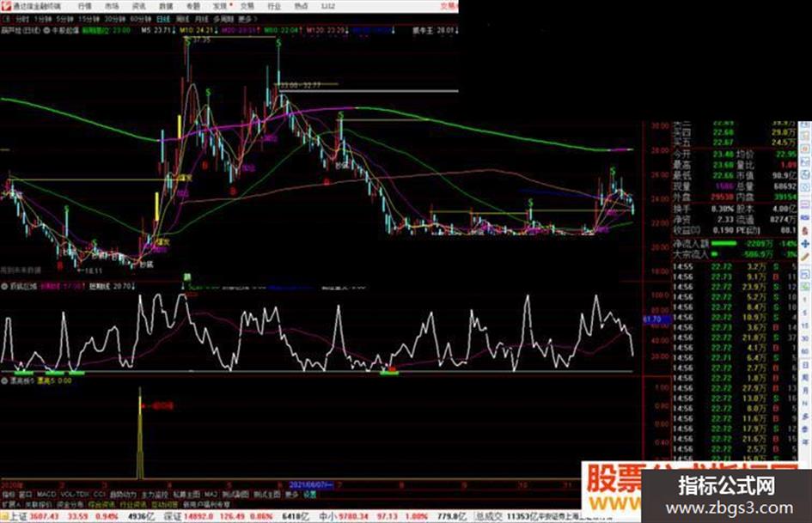Click the yellow spike in the bottom indicator pane
812x523 pixels.
[x=140, y=435]
